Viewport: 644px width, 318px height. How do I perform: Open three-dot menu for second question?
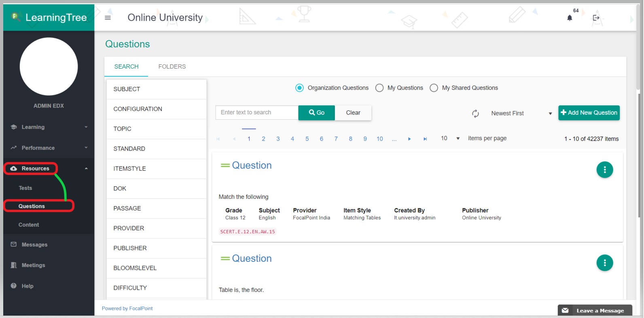(604, 263)
